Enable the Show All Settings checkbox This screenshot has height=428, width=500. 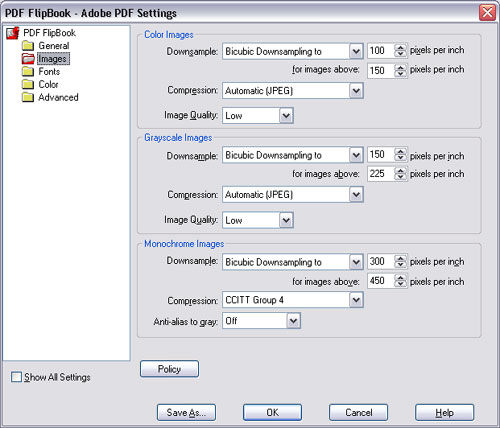(x=16, y=377)
